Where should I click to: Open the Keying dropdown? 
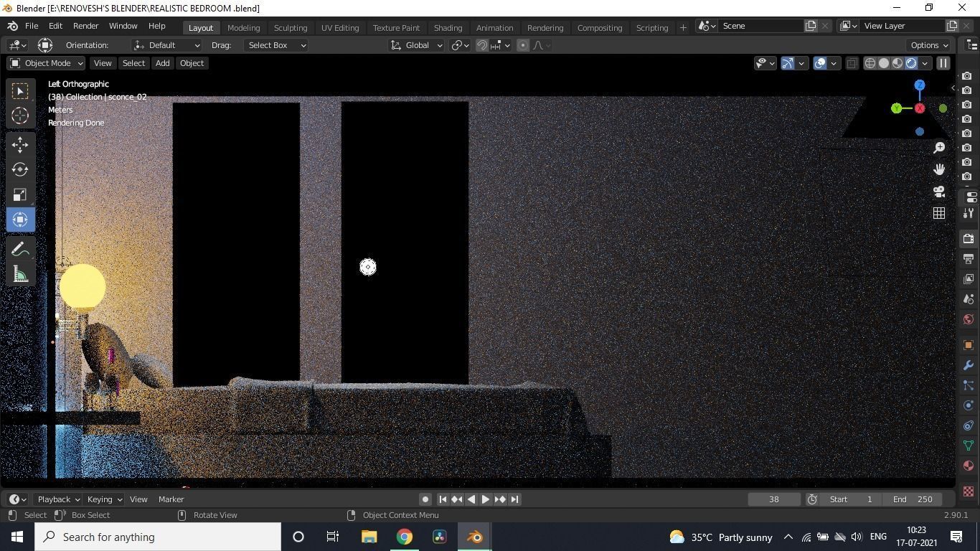[105, 499]
